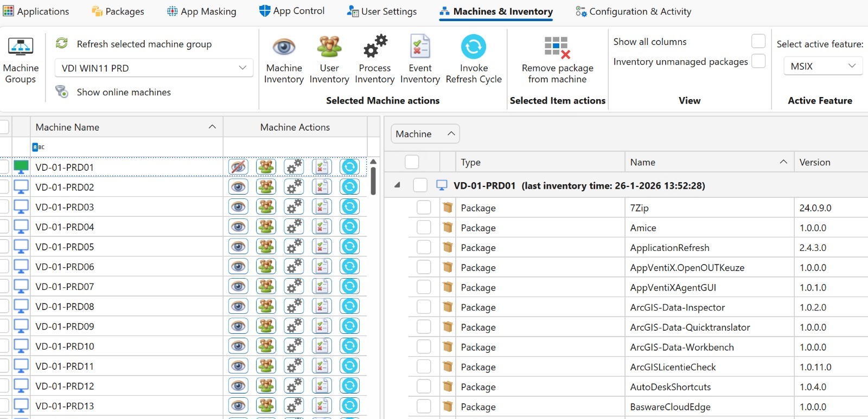Collapse the VD-01-PRD01 inventory group
Viewport: 868px width, 419px height.
(x=397, y=185)
